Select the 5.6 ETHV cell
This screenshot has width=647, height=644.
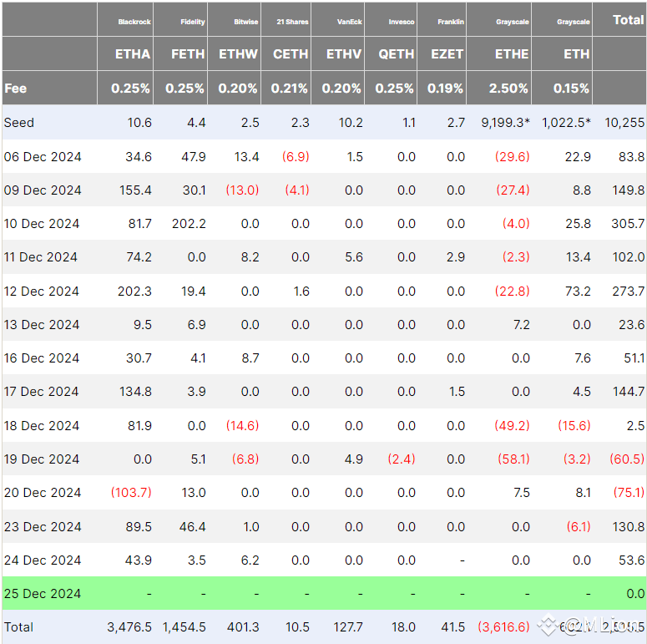pos(354,257)
